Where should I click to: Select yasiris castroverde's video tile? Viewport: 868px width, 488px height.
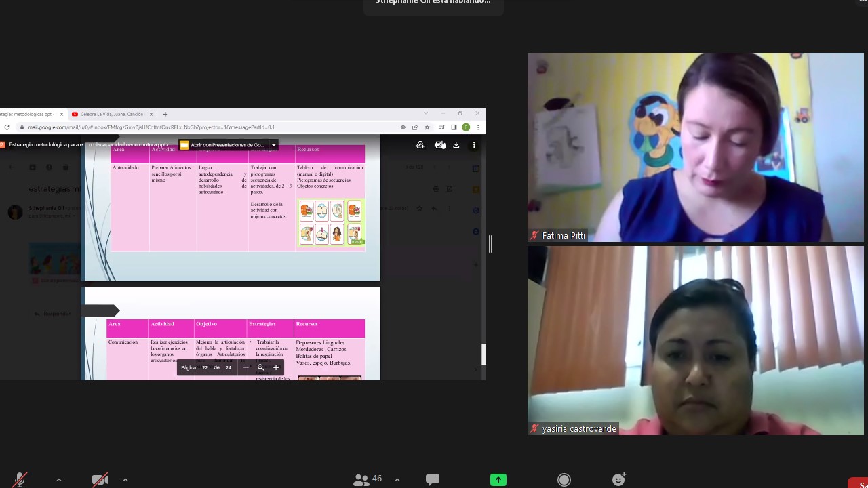click(696, 340)
